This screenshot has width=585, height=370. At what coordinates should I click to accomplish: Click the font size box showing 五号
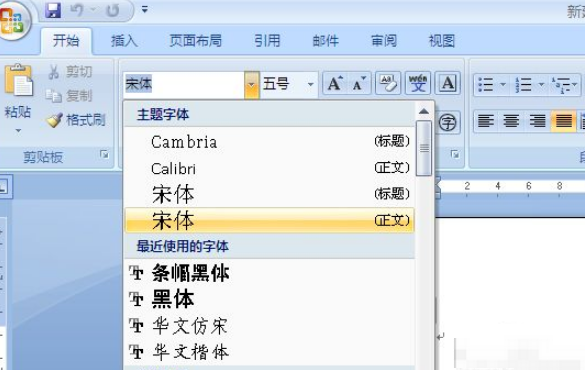pyautogui.click(x=282, y=84)
